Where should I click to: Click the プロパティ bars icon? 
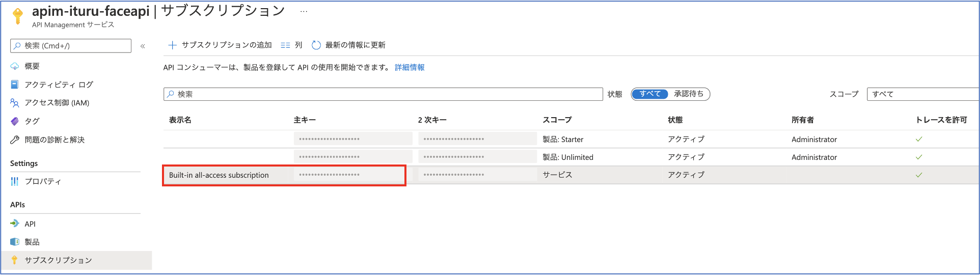tap(15, 181)
